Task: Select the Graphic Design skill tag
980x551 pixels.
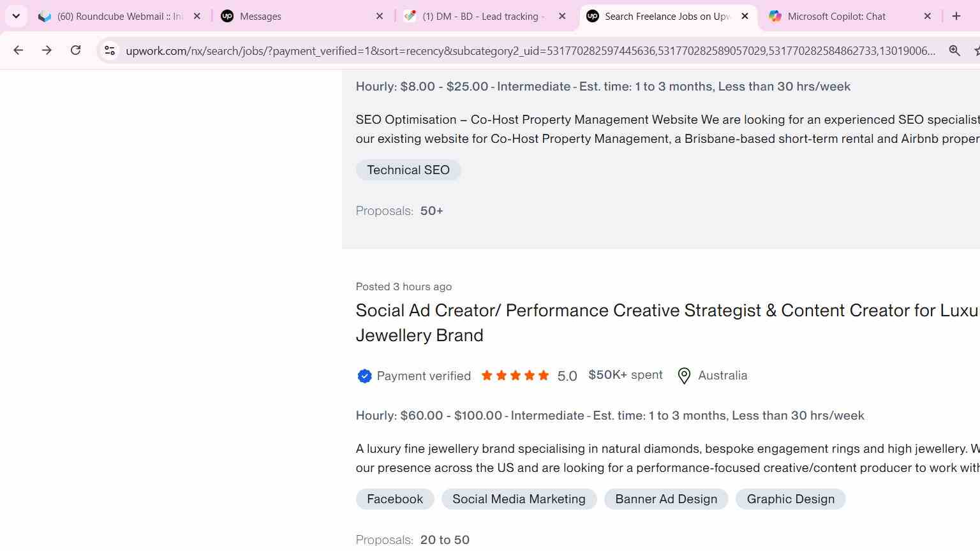Action: (791, 499)
